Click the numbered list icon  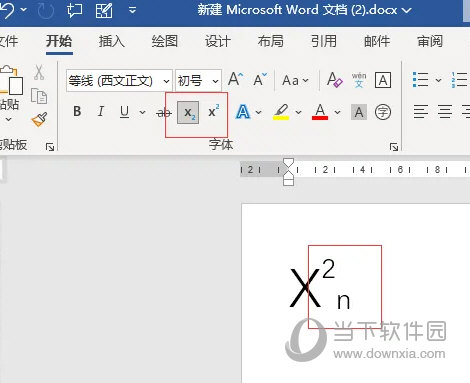(459, 80)
